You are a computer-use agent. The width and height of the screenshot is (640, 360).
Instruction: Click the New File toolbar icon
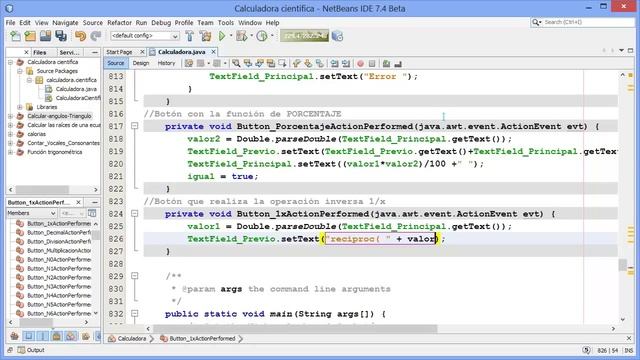tap(15, 36)
